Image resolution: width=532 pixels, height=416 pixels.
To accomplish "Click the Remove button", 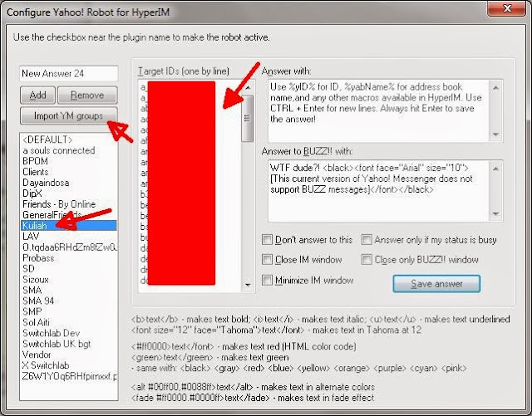I will point(87,95).
